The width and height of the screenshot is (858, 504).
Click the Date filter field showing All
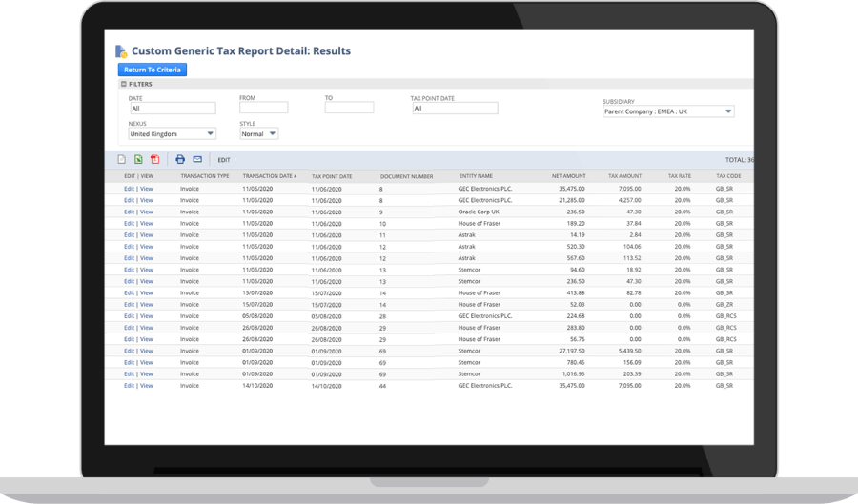tap(173, 109)
